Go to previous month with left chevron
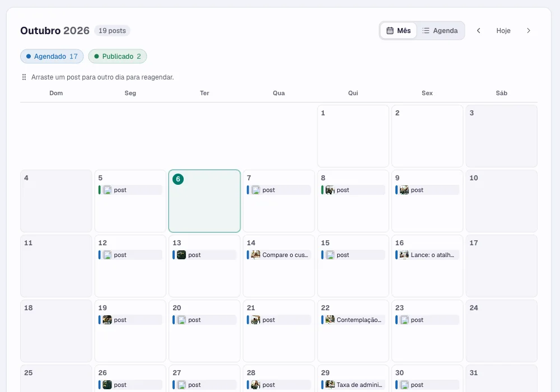The height and width of the screenshot is (392, 560). tap(479, 31)
